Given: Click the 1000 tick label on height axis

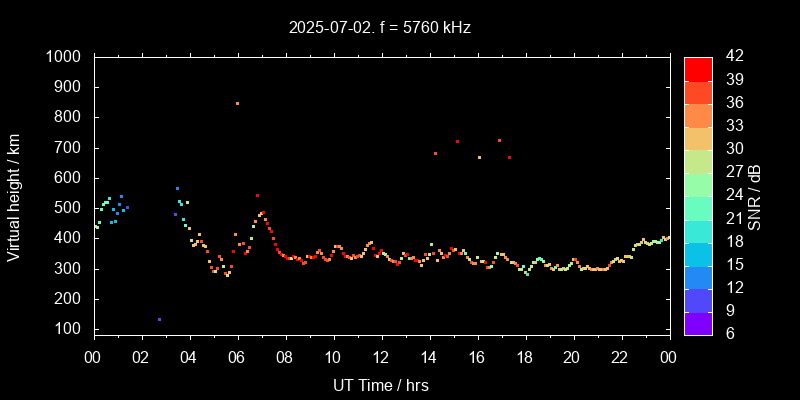Looking at the screenshot, I should coord(66,57).
